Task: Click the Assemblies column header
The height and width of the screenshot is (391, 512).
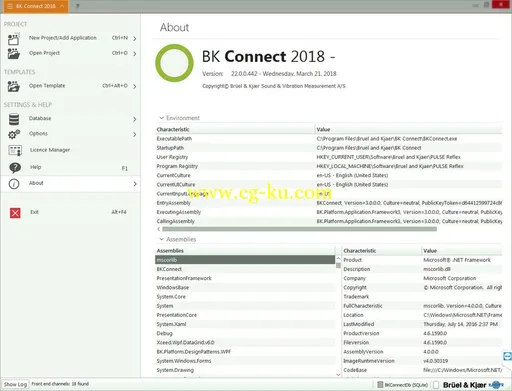Action: click(x=245, y=251)
